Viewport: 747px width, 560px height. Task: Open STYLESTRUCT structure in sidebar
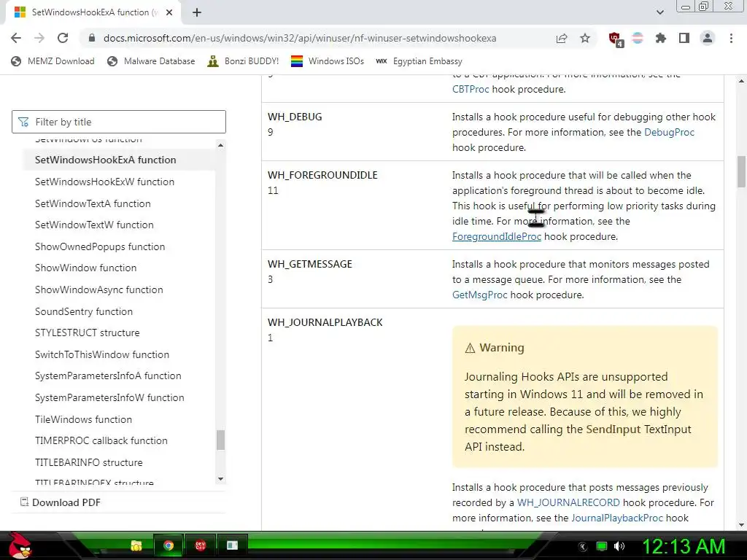coord(88,332)
